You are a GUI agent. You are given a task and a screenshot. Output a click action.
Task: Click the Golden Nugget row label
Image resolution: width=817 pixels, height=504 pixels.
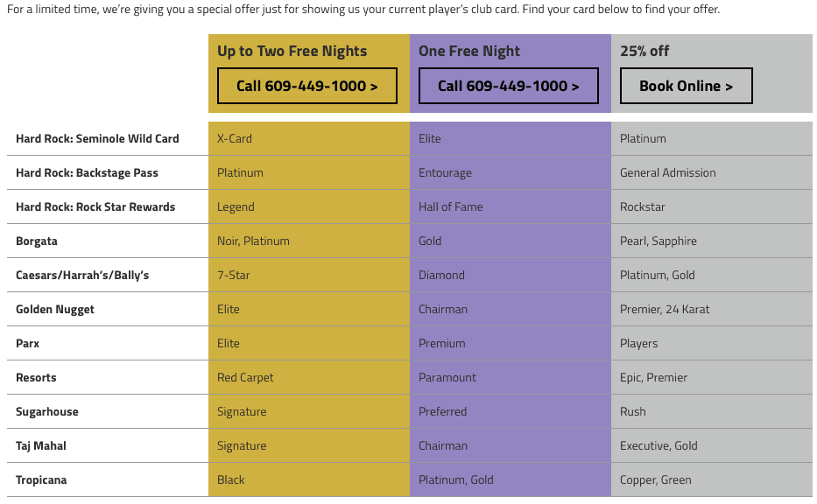pos(54,309)
